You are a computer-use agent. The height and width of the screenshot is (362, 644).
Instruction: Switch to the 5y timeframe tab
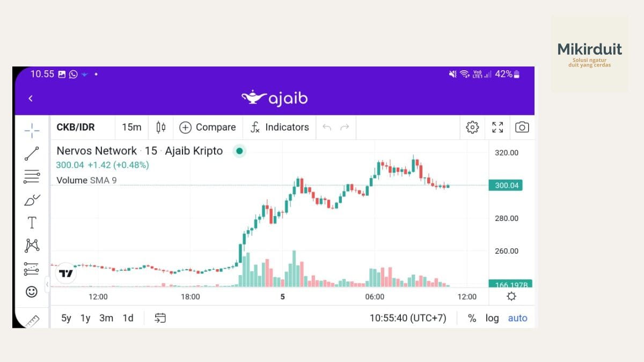coord(66,318)
